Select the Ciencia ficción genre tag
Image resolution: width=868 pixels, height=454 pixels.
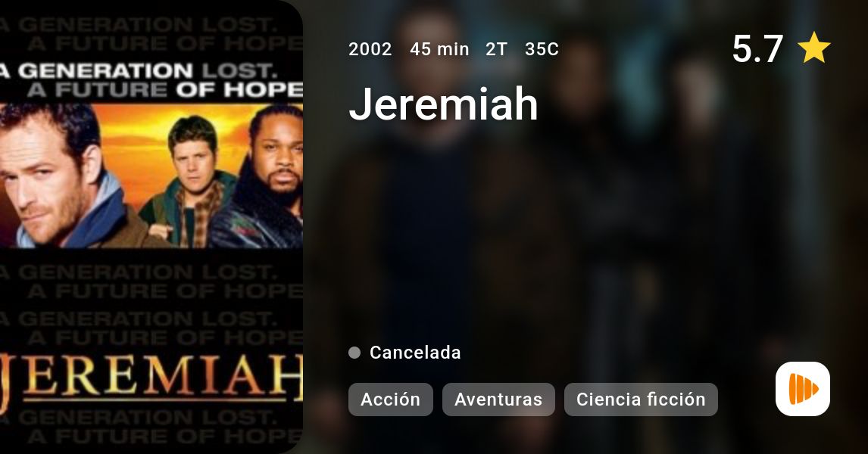click(641, 400)
